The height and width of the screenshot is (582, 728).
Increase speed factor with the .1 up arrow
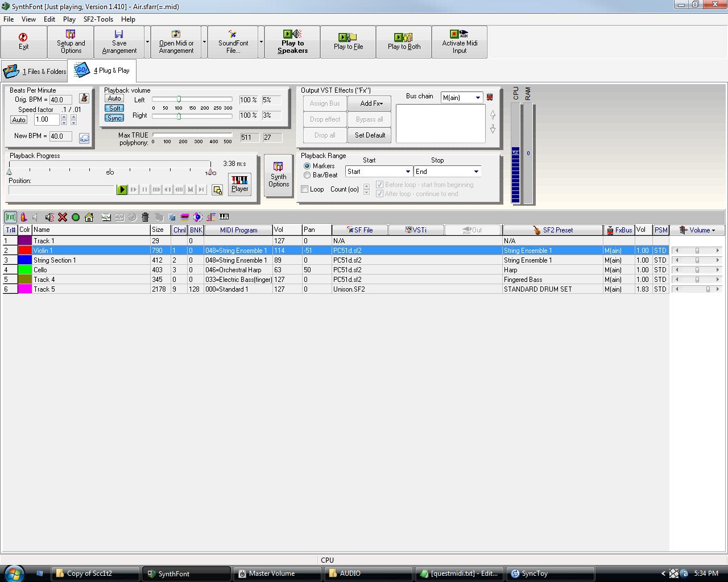pyautogui.click(x=64, y=117)
